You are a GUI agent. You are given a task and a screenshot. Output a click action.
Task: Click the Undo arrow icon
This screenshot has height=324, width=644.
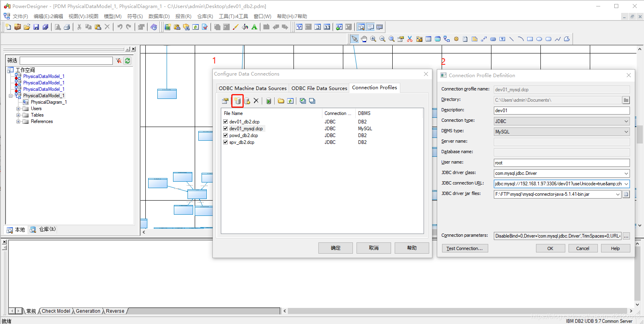(120, 27)
